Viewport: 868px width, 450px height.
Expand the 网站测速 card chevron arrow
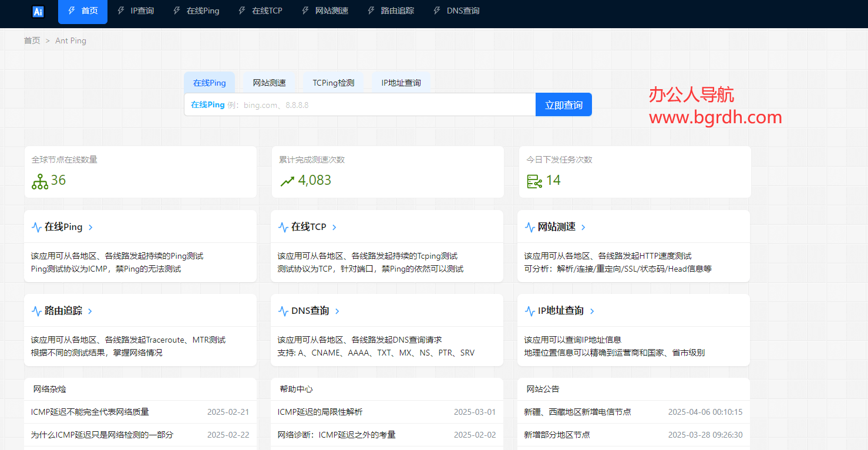point(583,228)
